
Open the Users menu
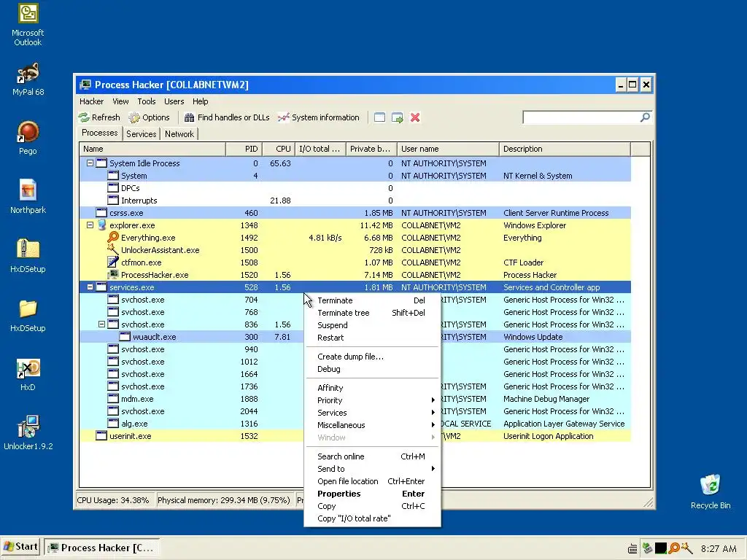coord(174,101)
